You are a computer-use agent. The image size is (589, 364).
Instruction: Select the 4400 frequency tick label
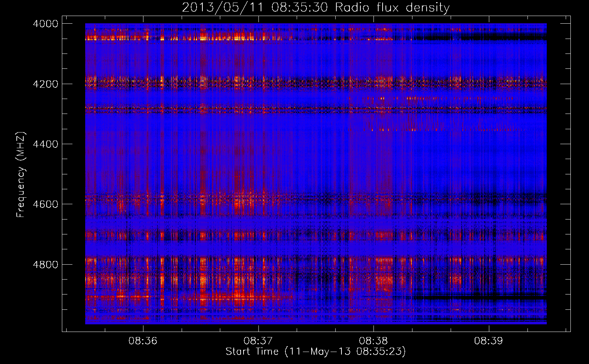[46, 144]
